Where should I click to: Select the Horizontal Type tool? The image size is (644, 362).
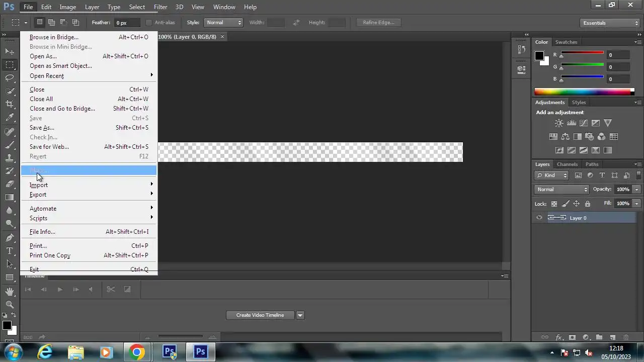pos(10,250)
